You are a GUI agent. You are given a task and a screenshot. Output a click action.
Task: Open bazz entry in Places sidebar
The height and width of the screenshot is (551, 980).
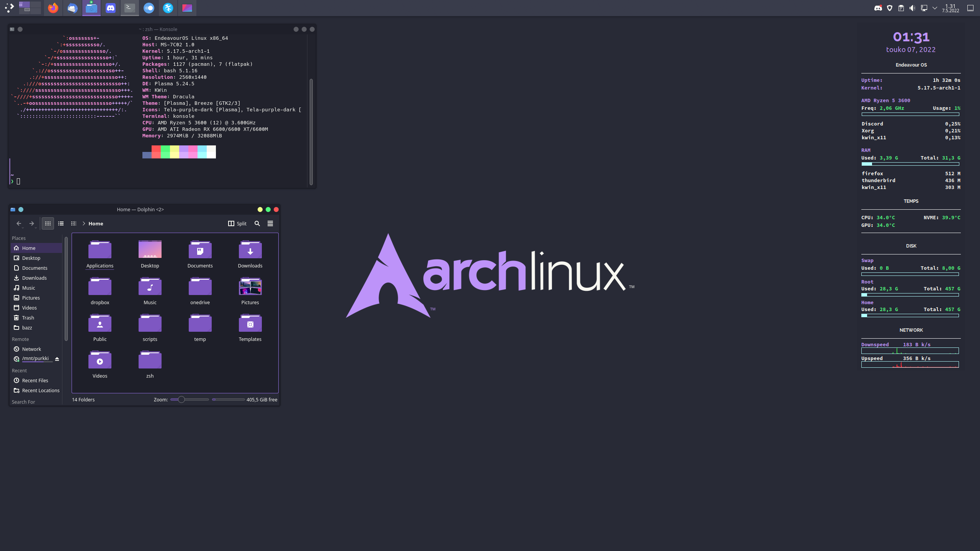(36, 328)
